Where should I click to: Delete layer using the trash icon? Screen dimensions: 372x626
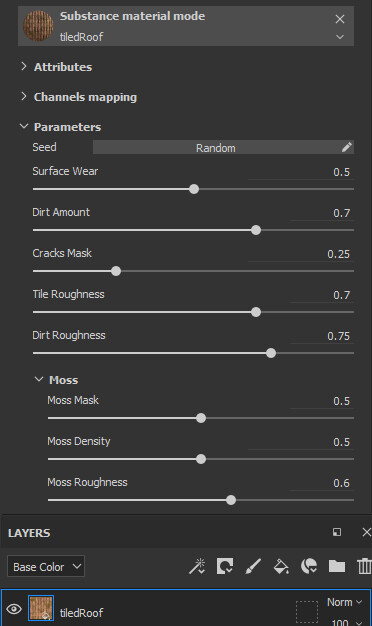click(364, 566)
